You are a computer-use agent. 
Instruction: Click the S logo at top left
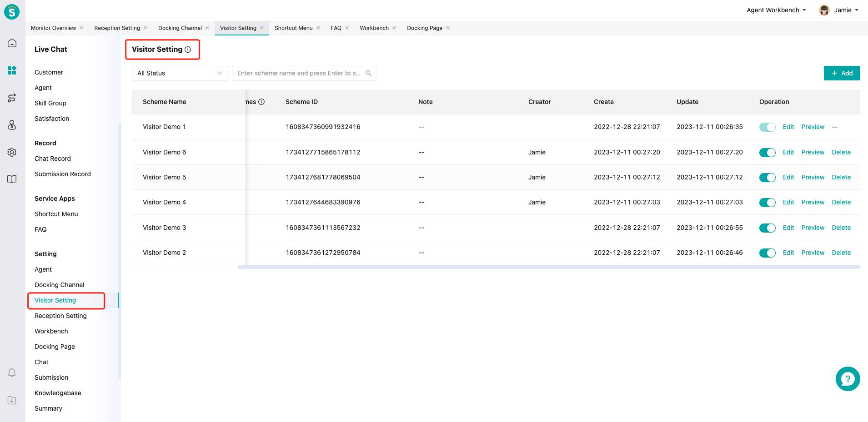12,11
